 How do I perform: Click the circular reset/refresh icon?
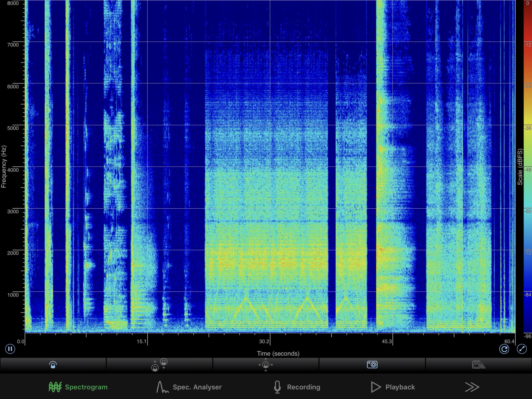click(504, 349)
